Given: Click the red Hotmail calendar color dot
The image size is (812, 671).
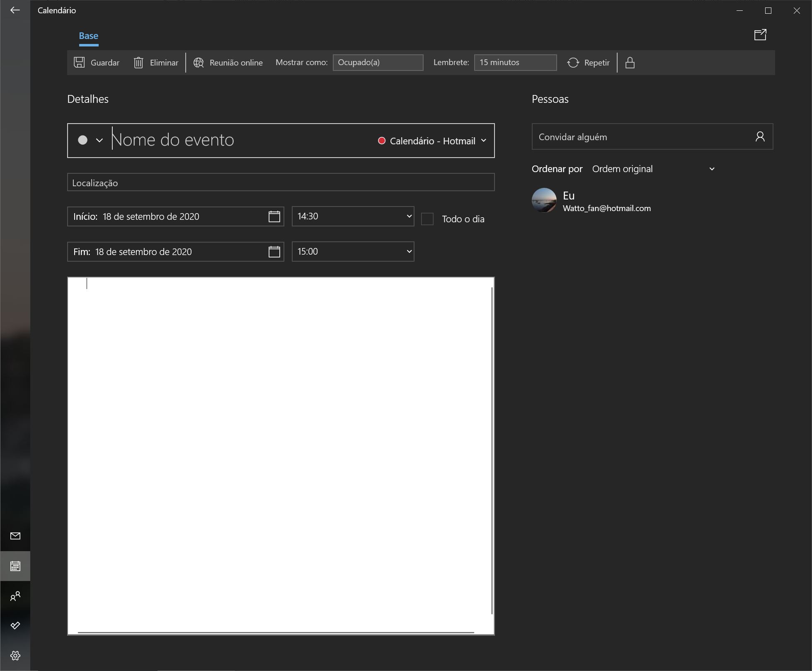Looking at the screenshot, I should [382, 141].
